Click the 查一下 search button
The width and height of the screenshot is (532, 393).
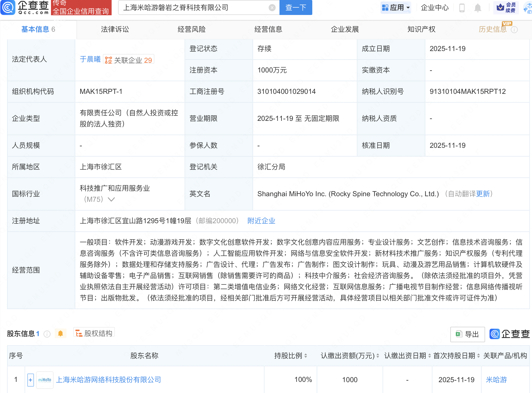[296, 8]
